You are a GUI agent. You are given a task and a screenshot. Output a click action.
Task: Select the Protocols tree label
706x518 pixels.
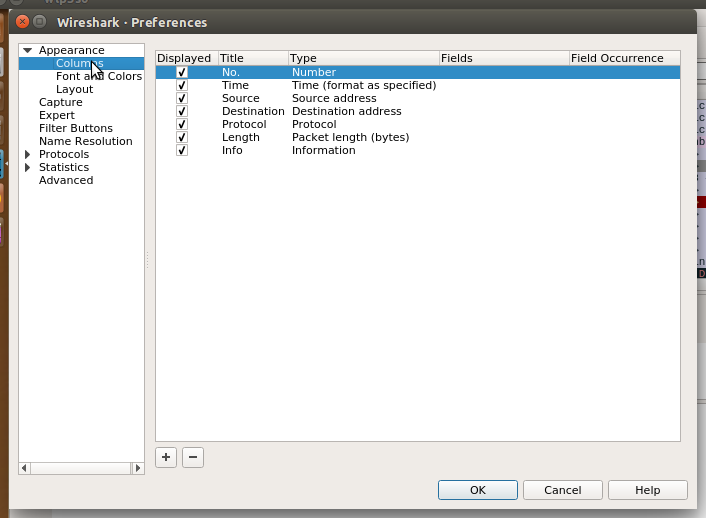point(64,154)
